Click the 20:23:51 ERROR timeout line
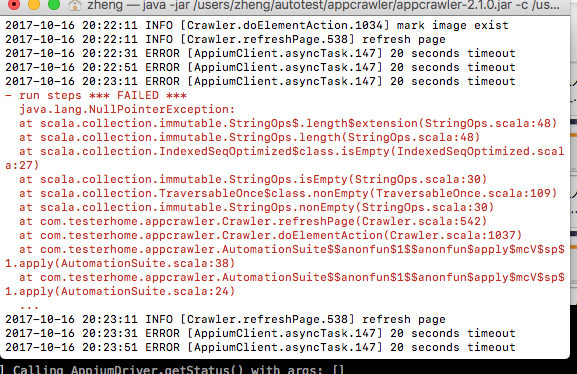Screen dimensions: 577x374 (x=260, y=347)
